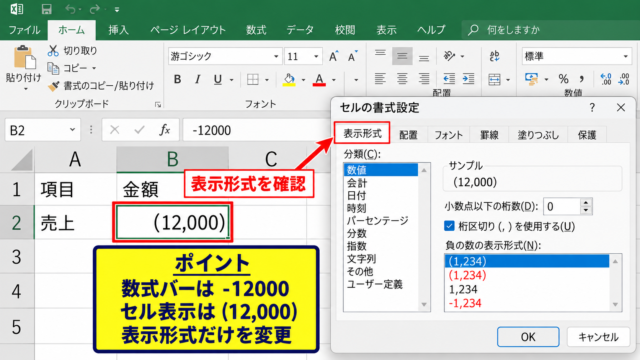The width and height of the screenshot is (640, 360).
Task: Toggle the 桁区切り(,)を使用する checkbox
Action: pyautogui.click(x=449, y=226)
